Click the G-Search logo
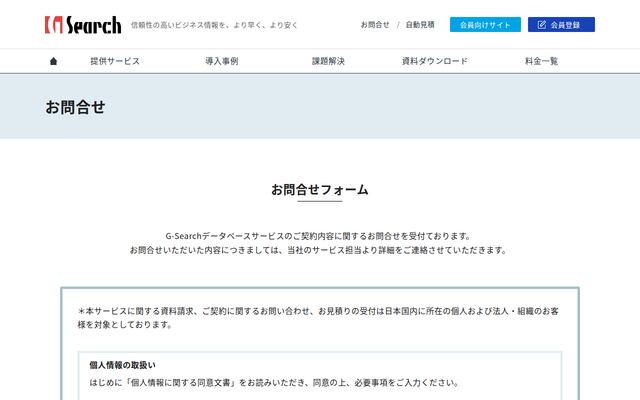640x400 pixels. tap(83, 25)
